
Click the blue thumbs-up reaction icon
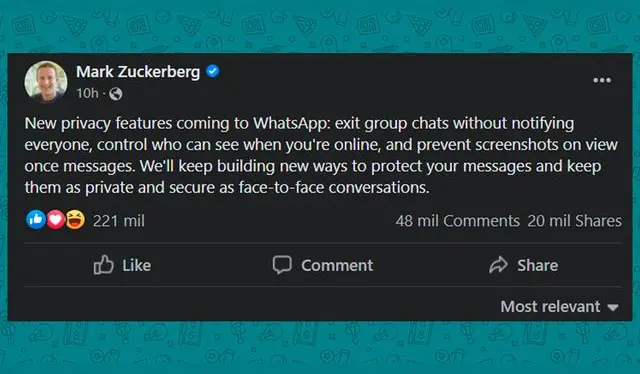(x=36, y=220)
